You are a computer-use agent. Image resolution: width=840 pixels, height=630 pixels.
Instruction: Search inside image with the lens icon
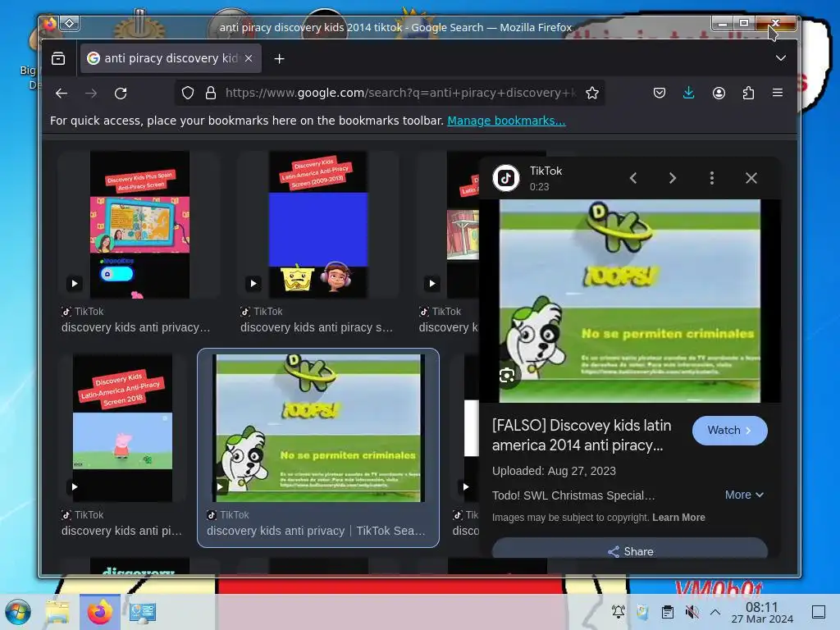click(x=507, y=376)
